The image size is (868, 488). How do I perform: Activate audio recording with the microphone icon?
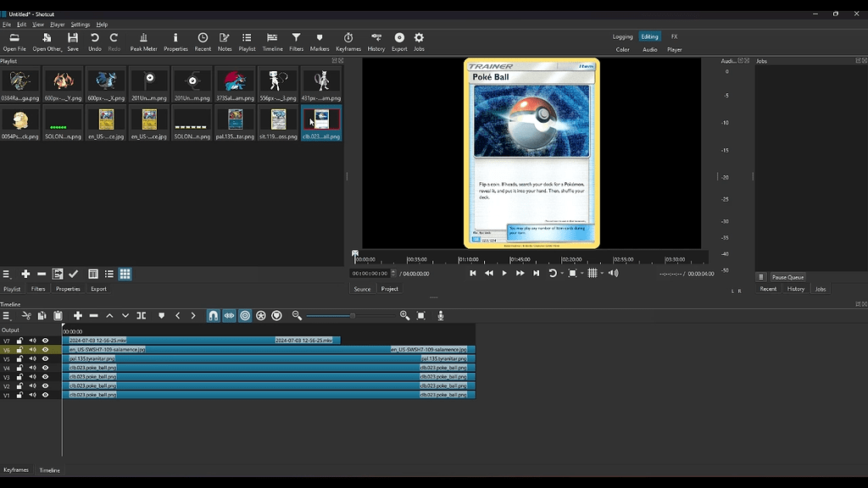pyautogui.click(x=440, y=315)
